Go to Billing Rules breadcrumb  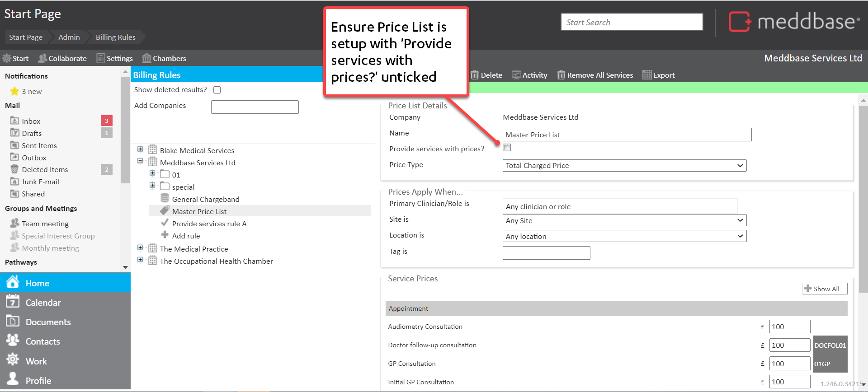(115, 37)
